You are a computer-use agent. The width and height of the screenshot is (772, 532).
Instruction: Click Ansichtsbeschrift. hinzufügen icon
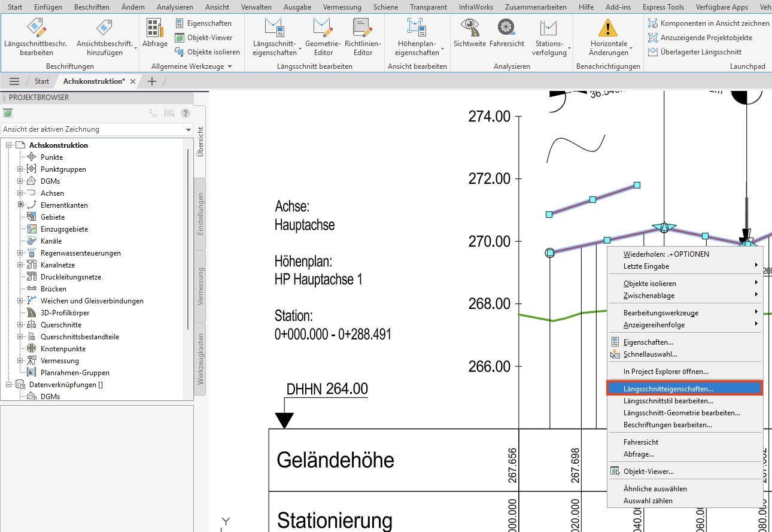click(104, 28)
